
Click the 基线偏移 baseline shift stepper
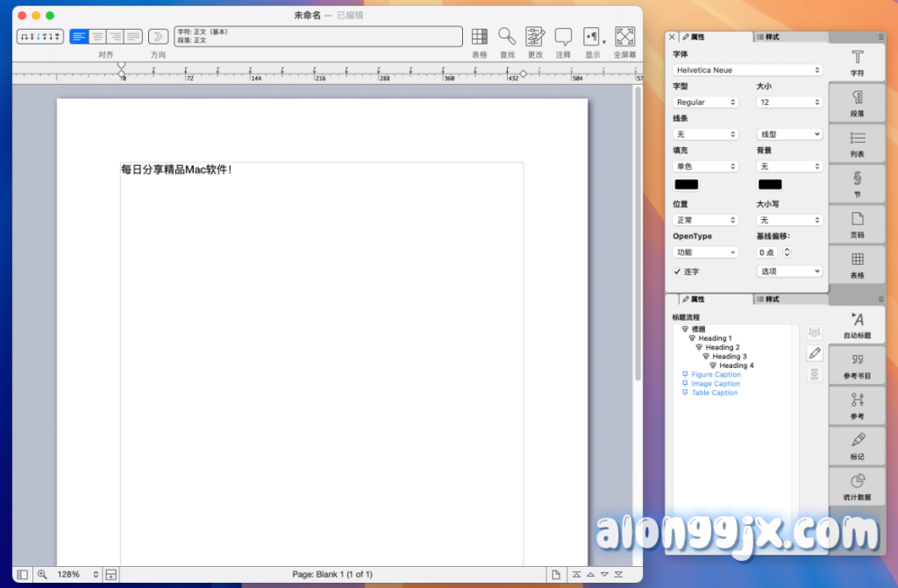click(787, 252)
